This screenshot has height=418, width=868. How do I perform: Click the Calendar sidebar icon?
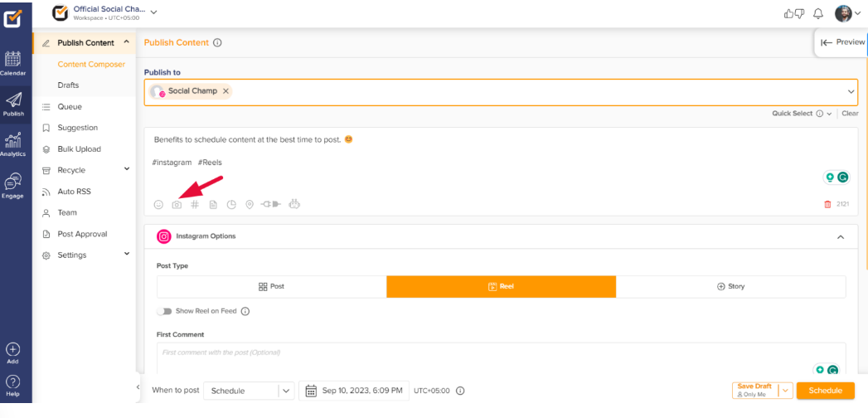13,63
